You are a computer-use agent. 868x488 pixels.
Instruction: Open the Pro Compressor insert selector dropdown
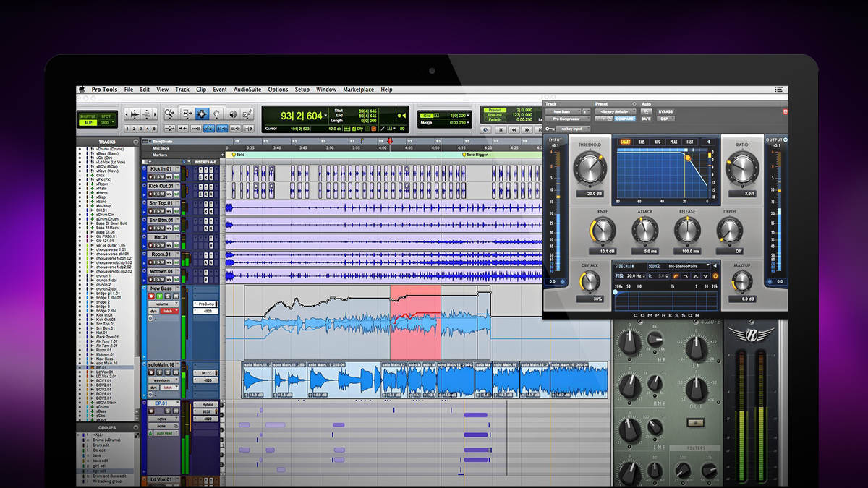coord(568,119)
